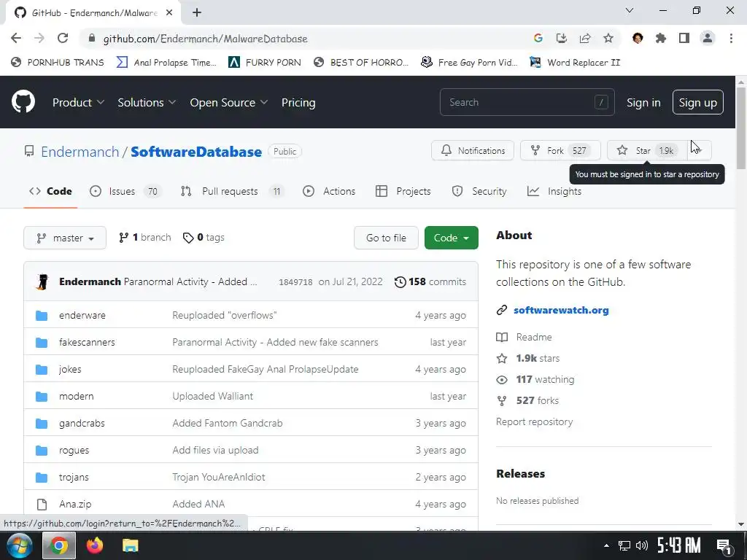The image size is (747, 560).
Task: Open the Ana.zip file
Action: click(75, 504)
